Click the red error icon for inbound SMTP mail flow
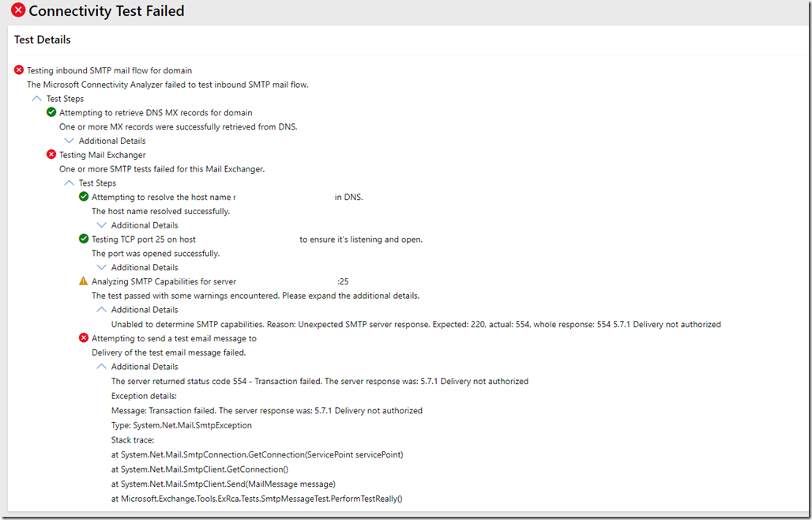This screenshot has width=812, height=520. pos(20,70)
